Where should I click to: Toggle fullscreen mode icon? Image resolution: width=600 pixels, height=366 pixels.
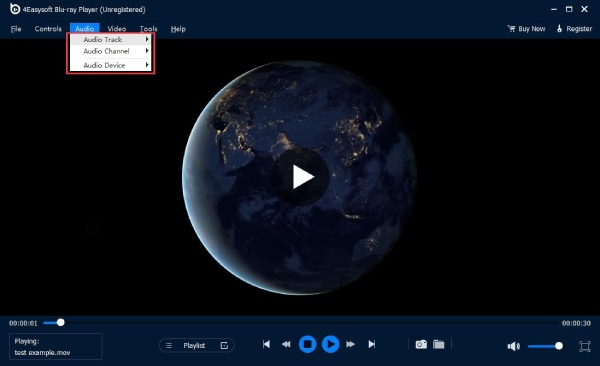(x=584, y=346)
